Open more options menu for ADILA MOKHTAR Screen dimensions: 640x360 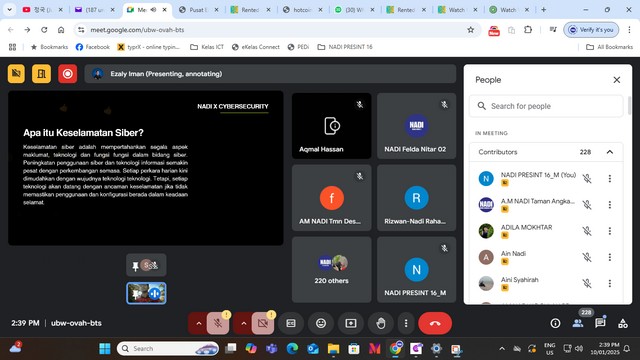click(x=609, y=231)
